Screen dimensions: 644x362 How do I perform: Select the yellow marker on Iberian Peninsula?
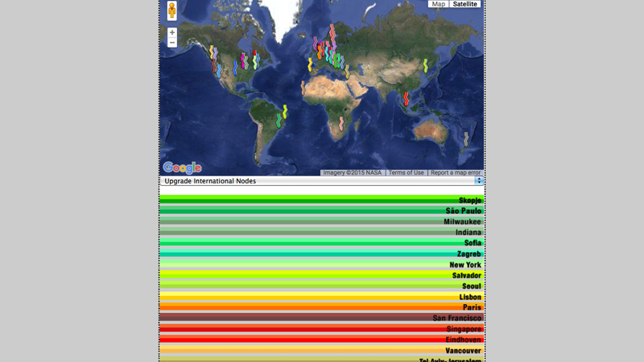pyautogui.click(x=310, y=64)
